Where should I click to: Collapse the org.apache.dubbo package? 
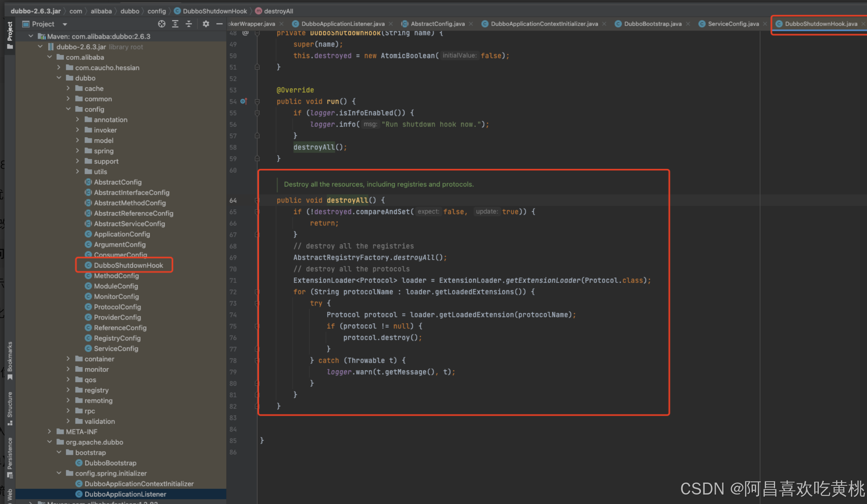[49, 442]
